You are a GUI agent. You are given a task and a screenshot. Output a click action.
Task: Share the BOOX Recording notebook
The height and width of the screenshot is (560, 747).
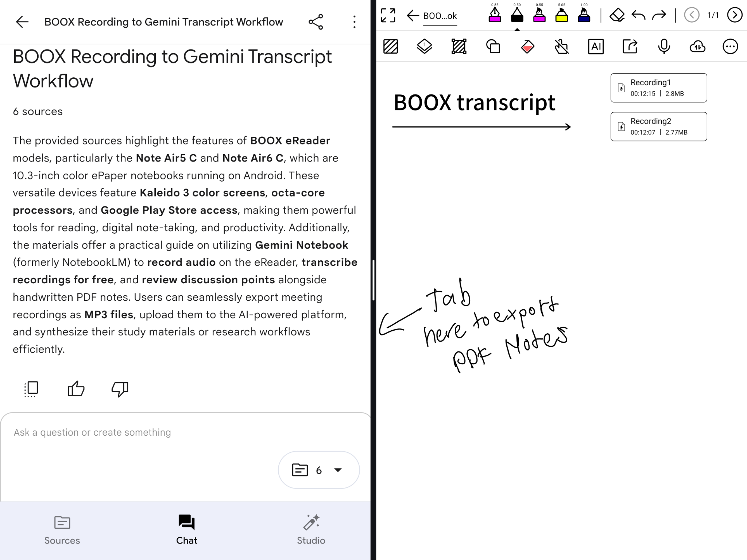pos(316,22)
